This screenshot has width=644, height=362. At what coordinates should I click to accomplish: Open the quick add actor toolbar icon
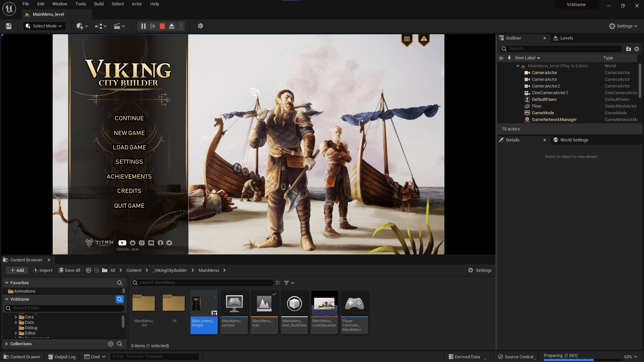pyautogui.click(x=82, y=26)
